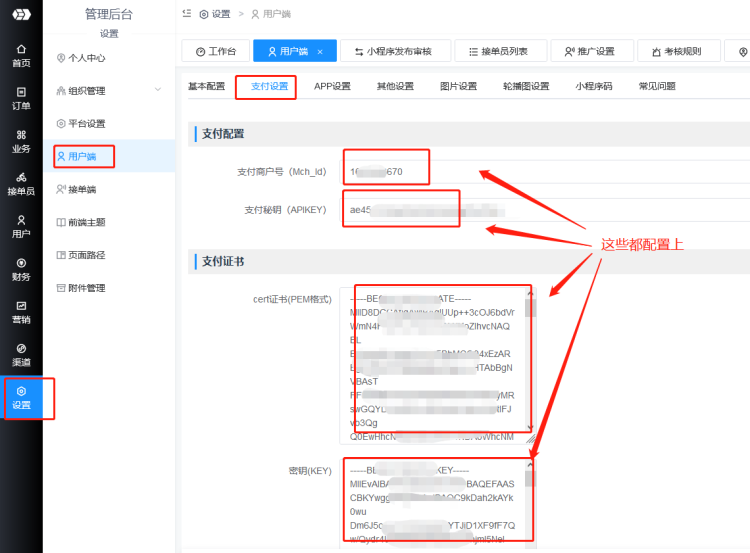Viewport: 750px width, 553px height.
Task: Click the 订单 orders sidebar icon
Action: click(21, 98)
